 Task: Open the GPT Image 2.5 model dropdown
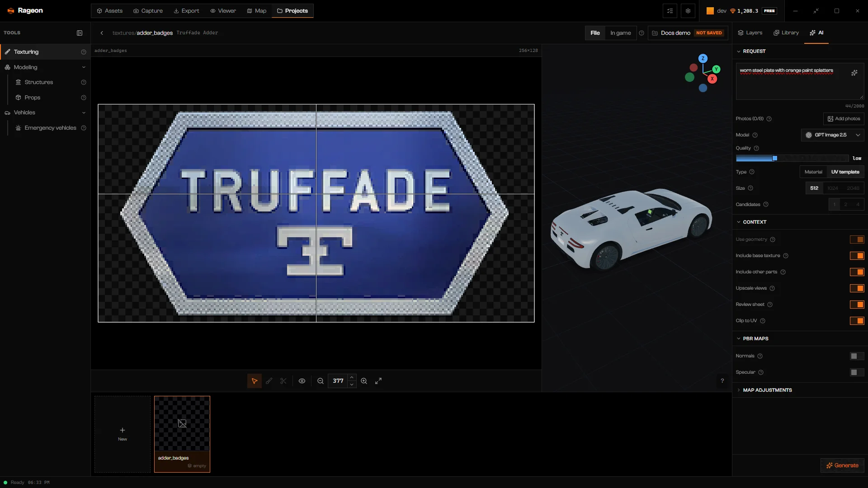(x=832, y=135)
